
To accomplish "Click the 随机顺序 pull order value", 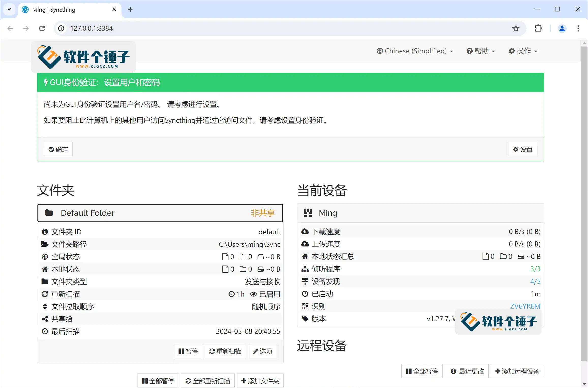I will [x=266, y=306].
